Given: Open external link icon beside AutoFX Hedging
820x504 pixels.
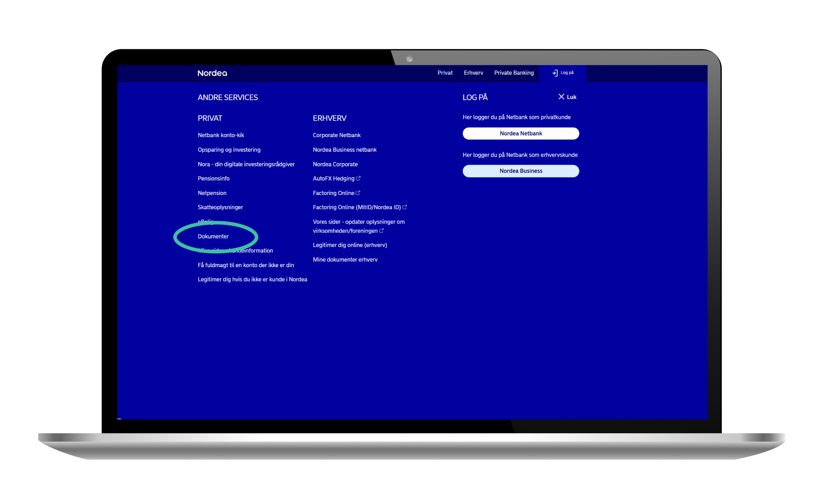Looking at the screenshot, I should click(358, 178).
